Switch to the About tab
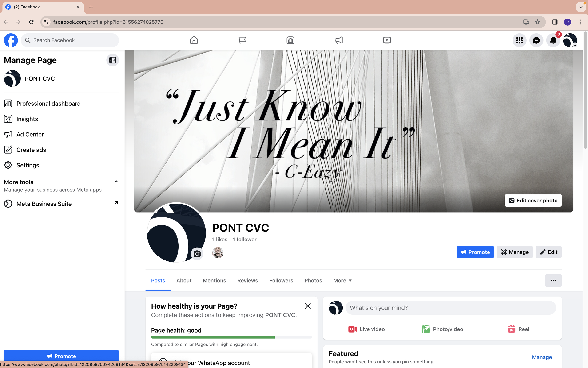The image size is (588, 368). [x=184, y=280]
